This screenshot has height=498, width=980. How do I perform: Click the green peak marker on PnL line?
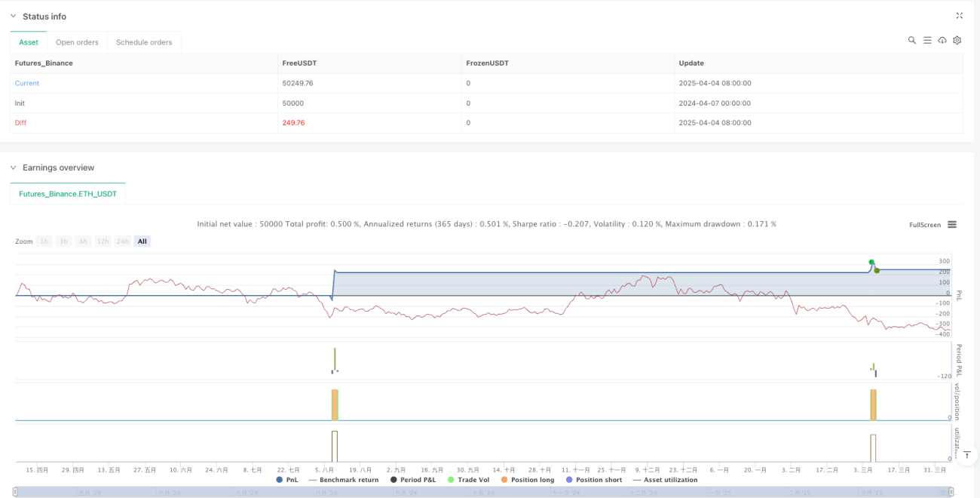point(871,262)
